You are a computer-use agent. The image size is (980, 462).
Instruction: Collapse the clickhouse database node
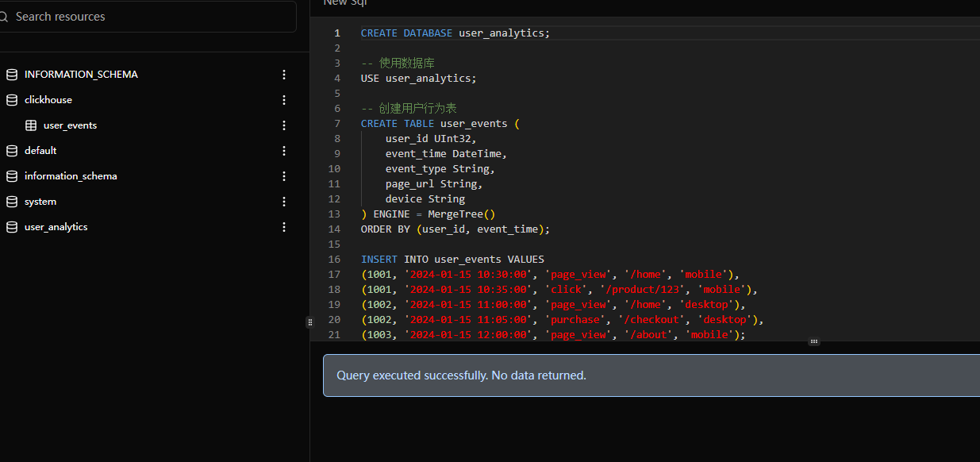click(x=48, y=100)
